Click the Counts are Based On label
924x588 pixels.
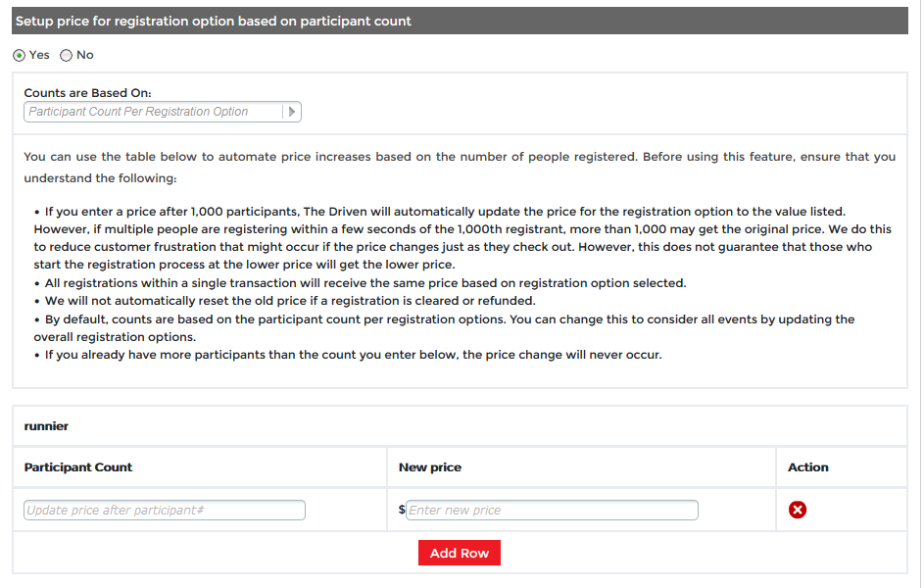pos(88,93)
